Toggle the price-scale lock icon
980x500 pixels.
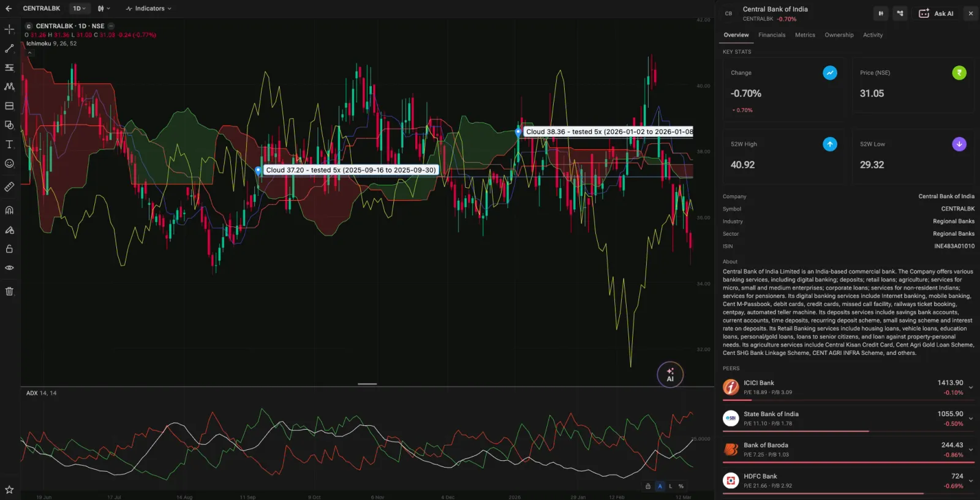pyautogui.click(x=648, y=486)
